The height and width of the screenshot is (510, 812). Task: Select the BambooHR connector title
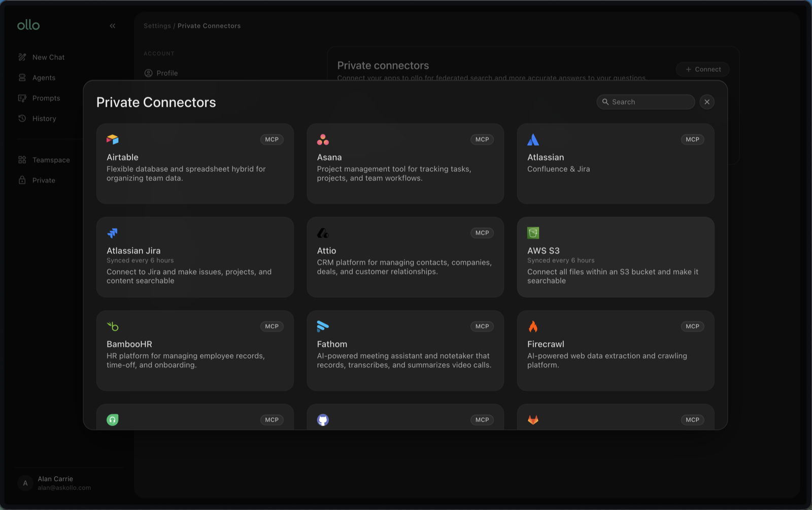[129, 344]
